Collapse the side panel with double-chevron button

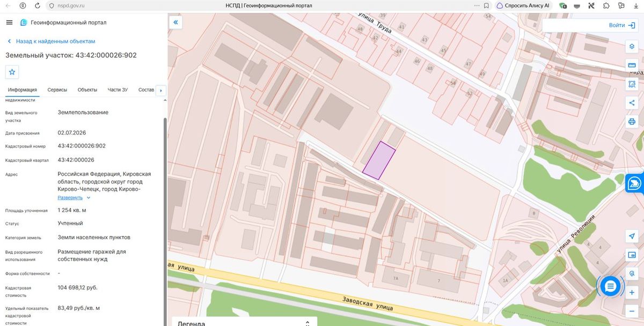175,22
